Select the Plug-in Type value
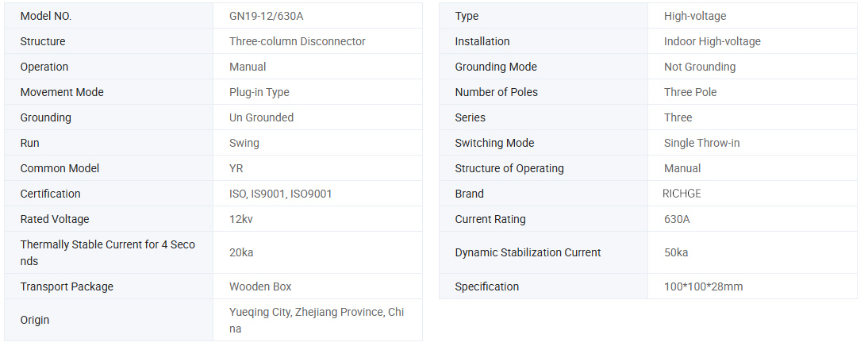Screen dimensions: 868x346 point(259,92)
